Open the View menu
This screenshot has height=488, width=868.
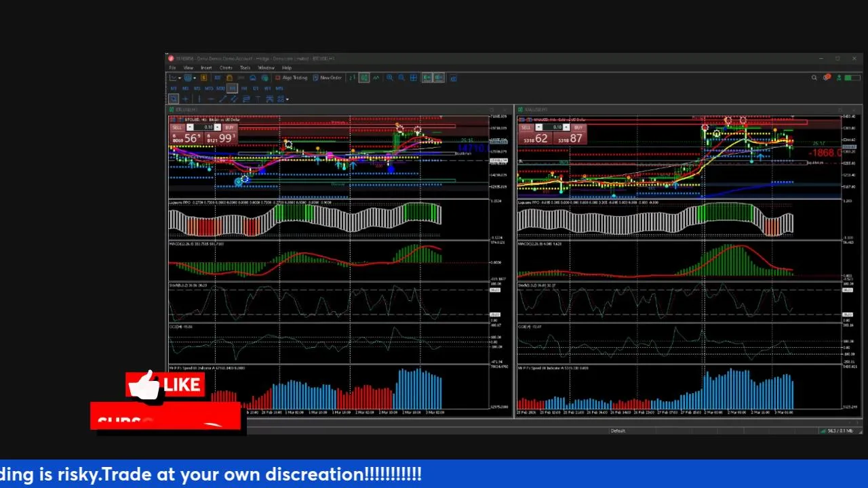tap(188, 68)
